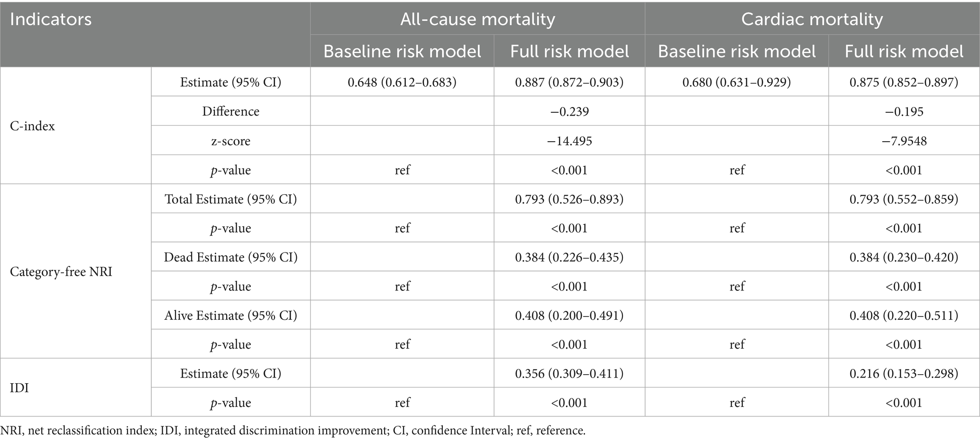Click the z-score row label
This screenshot has height=441, width=980.
coord(231,141)
